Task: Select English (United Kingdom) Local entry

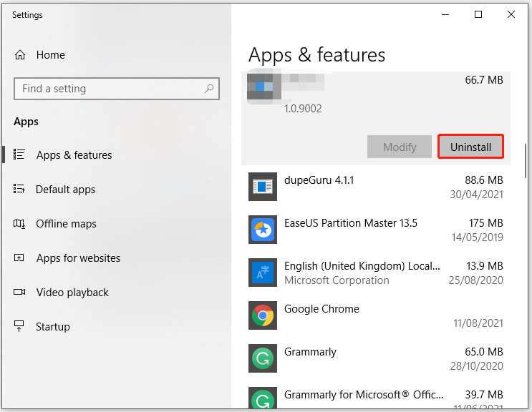Action: coord(362,266)
